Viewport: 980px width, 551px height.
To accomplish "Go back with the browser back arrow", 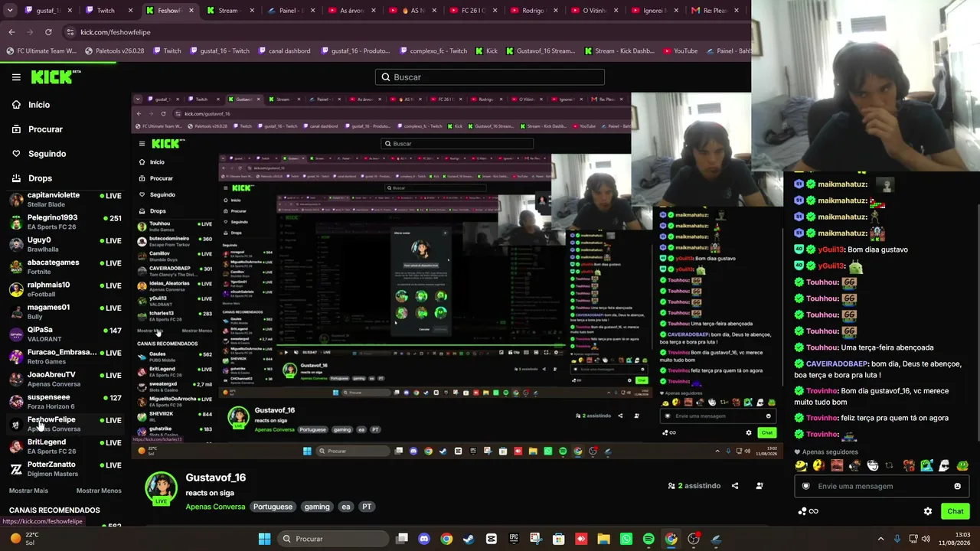I will (11, 32).
